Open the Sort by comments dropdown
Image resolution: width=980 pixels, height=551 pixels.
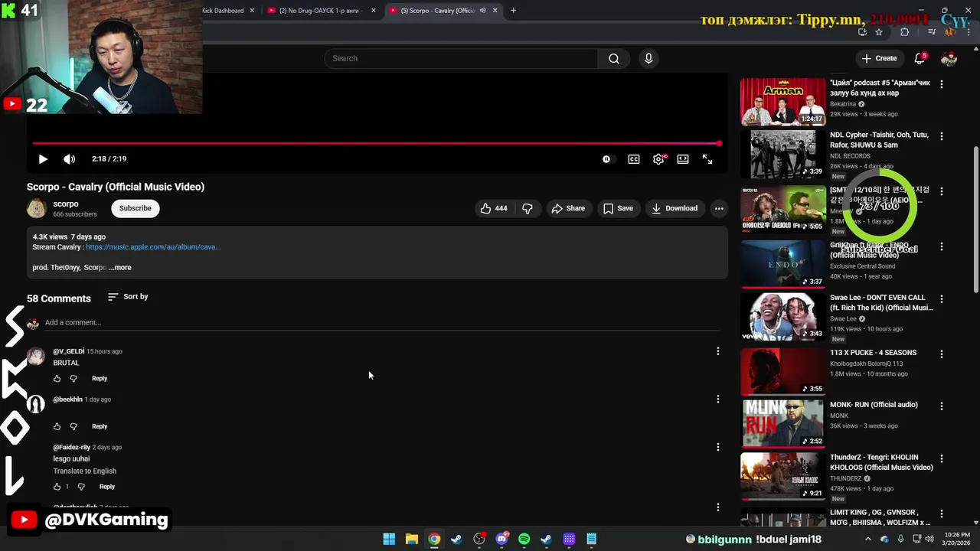[x=128, y=296]
